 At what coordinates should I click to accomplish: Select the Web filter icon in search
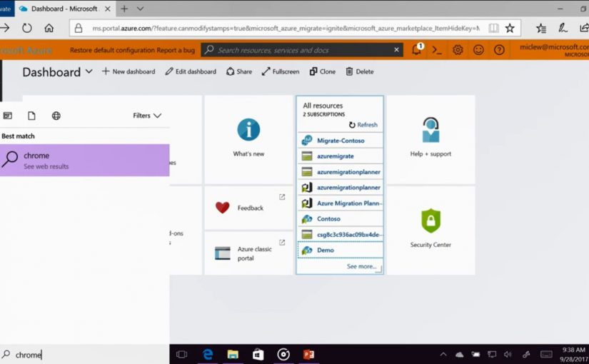(x=56, y=116)
